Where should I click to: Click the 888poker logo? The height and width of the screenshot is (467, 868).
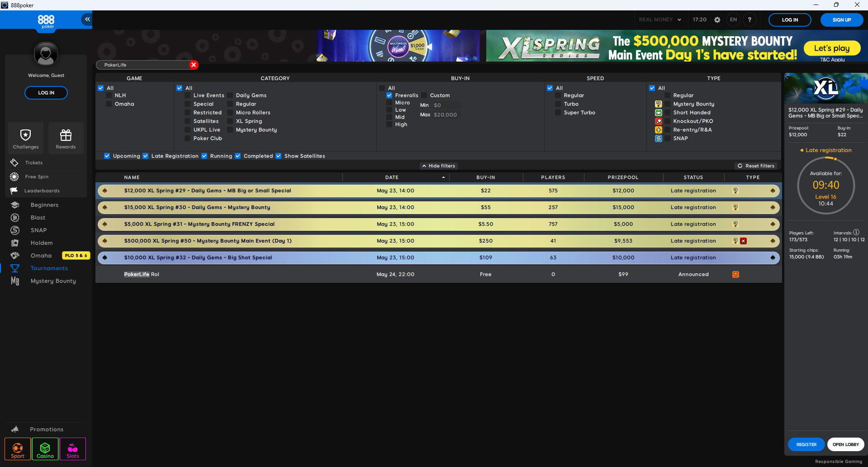tap(46, 21)
